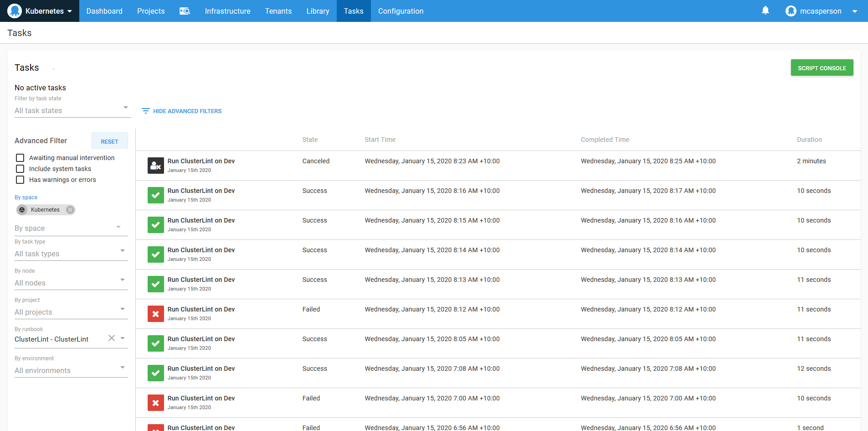Remove the Kubernetes space filter chip
The image size is (868, 431).
(x=70, y=209)
